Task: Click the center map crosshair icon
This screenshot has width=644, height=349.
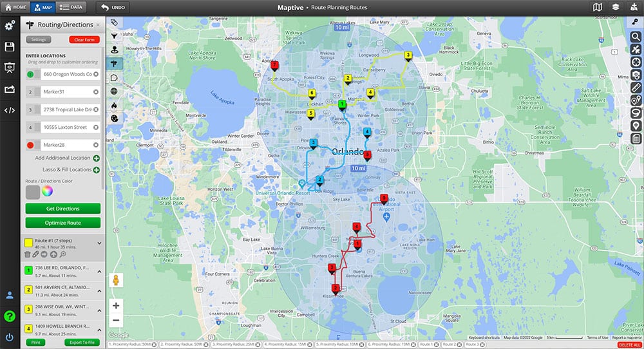Action: point(636,62)
